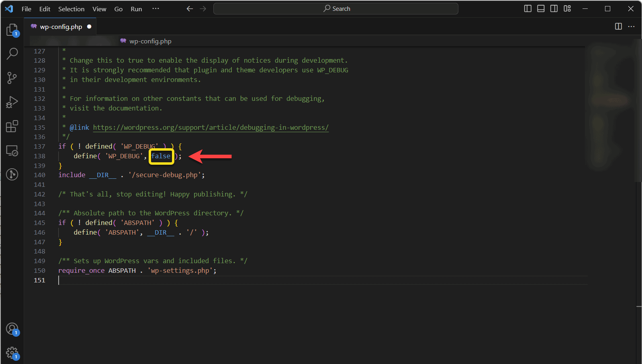Image resolution: width=642 pixels, height=364 pixels.
Task: Open the Run menu
Action: point(136,9)
